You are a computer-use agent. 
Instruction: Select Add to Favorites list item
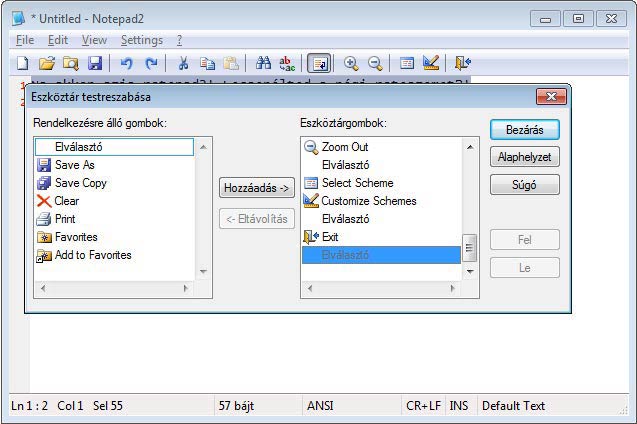point(115,255)
